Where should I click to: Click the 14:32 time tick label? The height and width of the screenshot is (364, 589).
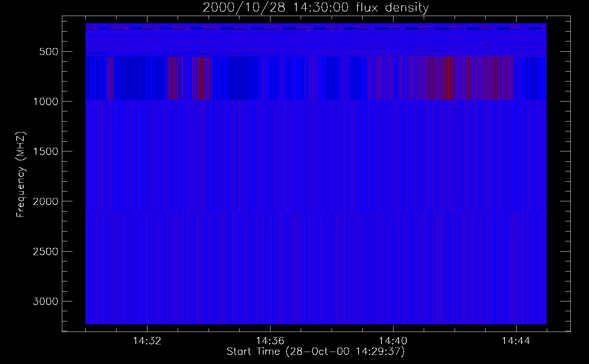coord(147,341)
